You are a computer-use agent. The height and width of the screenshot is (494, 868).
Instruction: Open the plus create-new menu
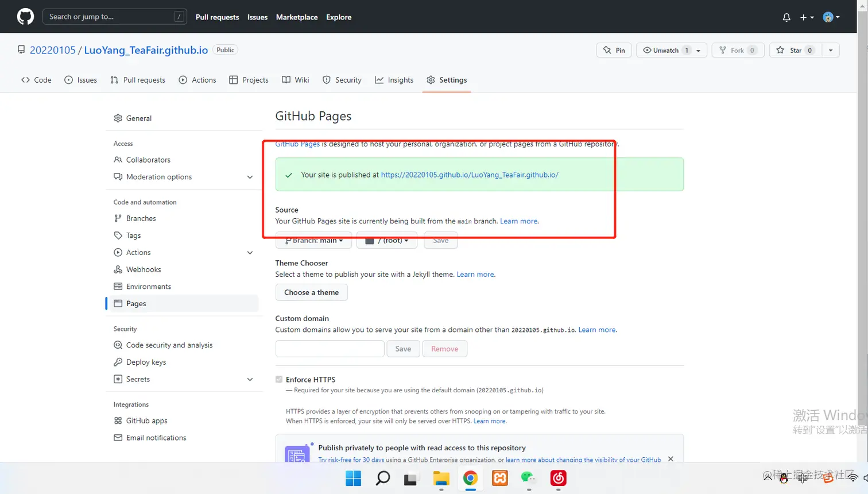[x=807, y=17]
